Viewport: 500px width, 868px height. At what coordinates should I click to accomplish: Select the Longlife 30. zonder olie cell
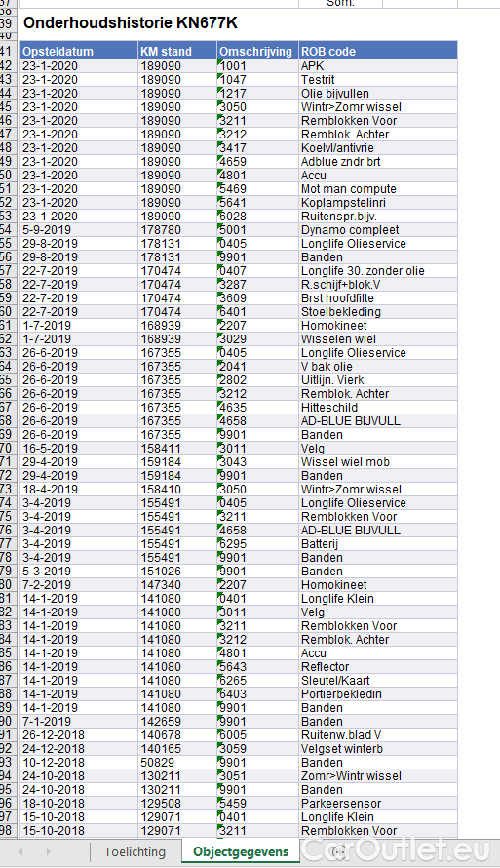(x=378, y=271)
